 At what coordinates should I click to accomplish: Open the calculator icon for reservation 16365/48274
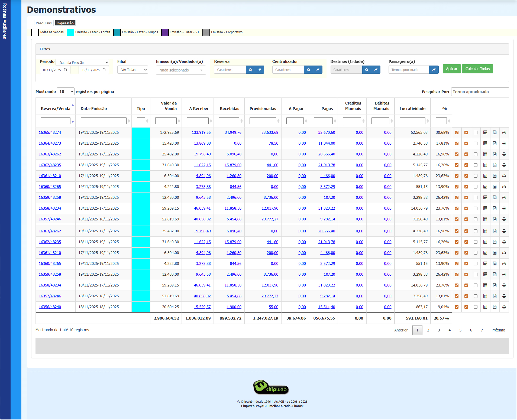pyautogui.click(x=485, y=133)
